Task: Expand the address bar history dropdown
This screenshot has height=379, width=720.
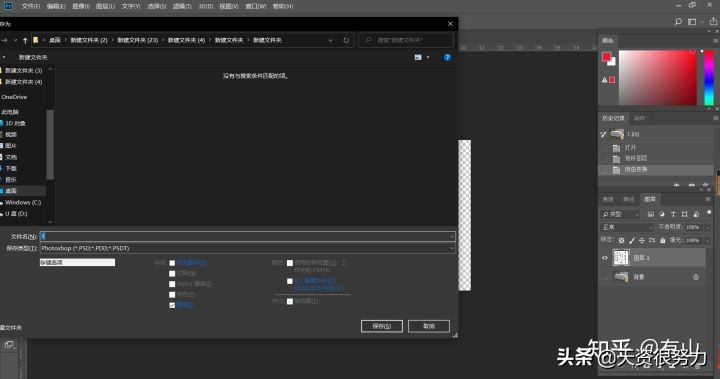Action: 330,40
